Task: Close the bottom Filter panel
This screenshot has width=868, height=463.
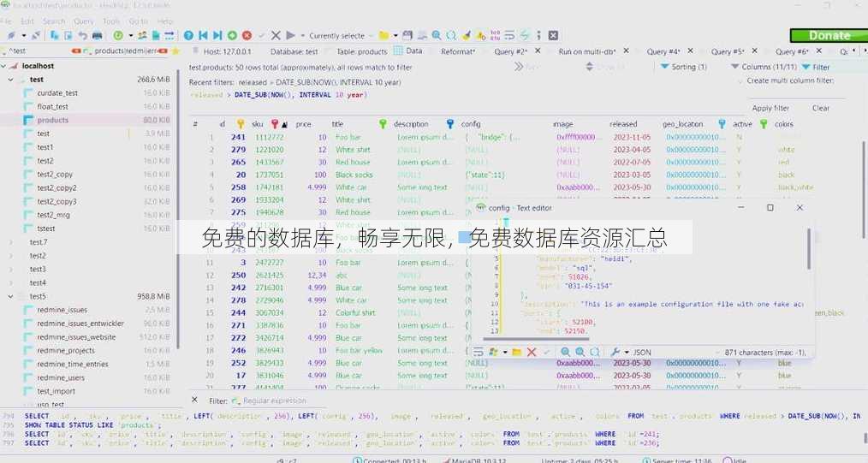Action: pos(194,400)
